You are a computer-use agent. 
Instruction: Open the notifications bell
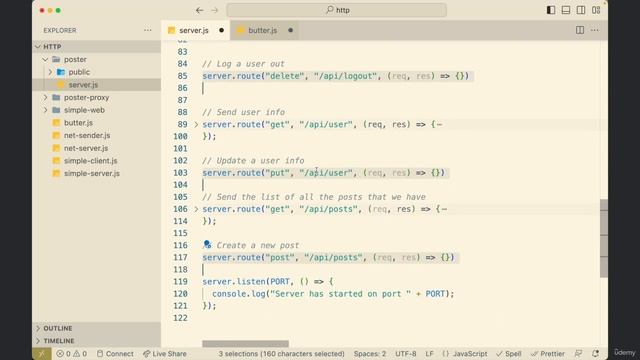point(596,353)
